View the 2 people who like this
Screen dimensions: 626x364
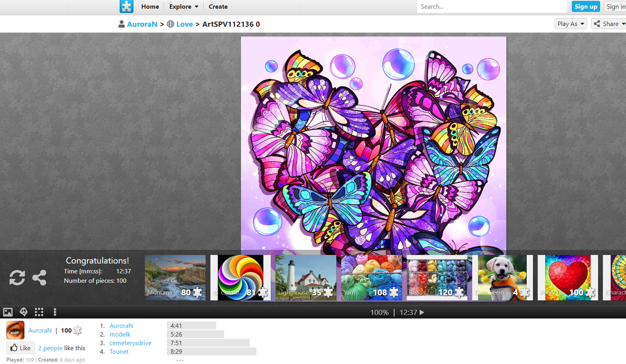pyautogui.click(x=50, y=348)
